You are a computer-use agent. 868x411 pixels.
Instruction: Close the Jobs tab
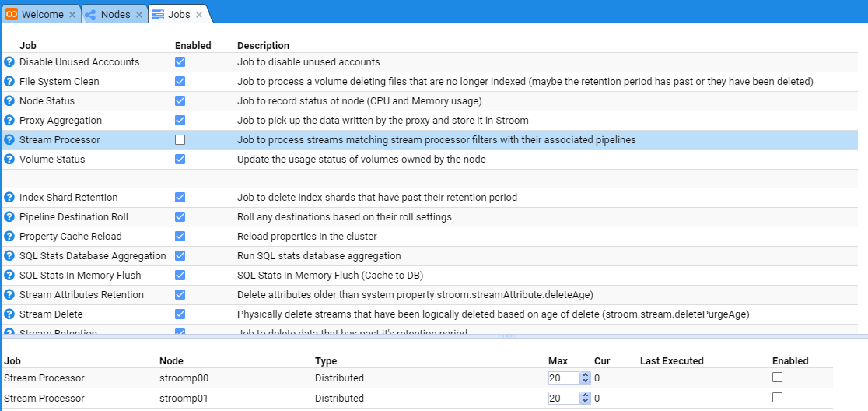coord(199,15)
